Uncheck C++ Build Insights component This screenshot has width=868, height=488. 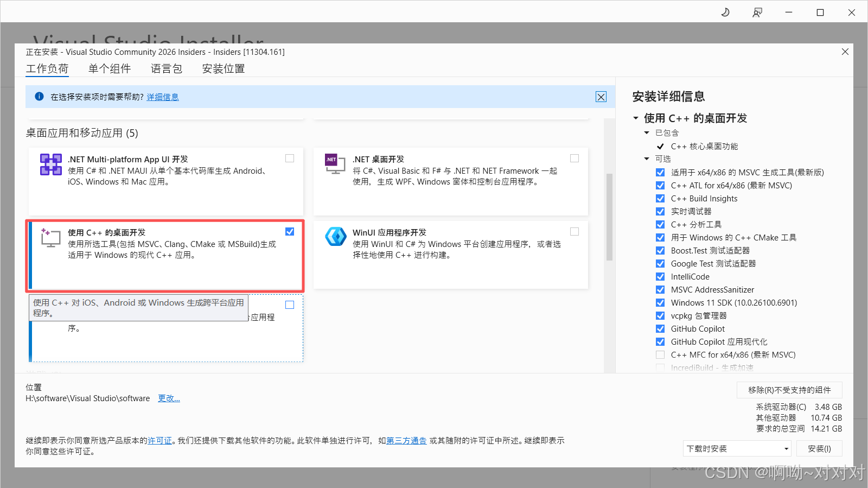tap(660, 199)
